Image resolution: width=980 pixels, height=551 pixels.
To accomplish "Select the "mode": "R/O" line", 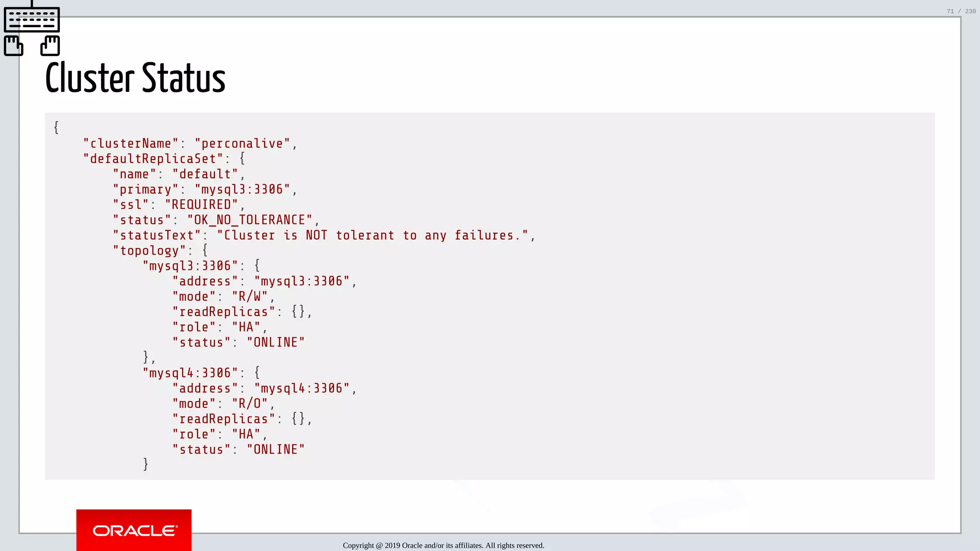I will click(x=223, y=404).
